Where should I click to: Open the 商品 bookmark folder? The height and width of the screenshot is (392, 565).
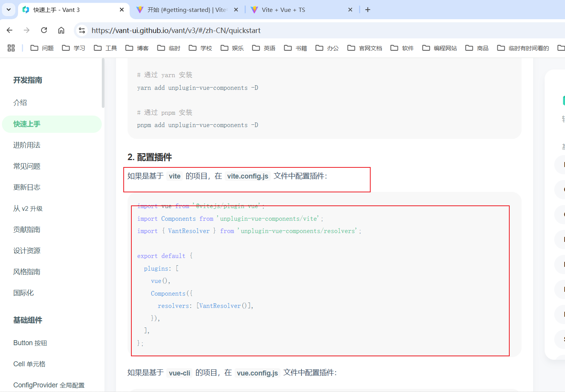click(x=477, y=48)
